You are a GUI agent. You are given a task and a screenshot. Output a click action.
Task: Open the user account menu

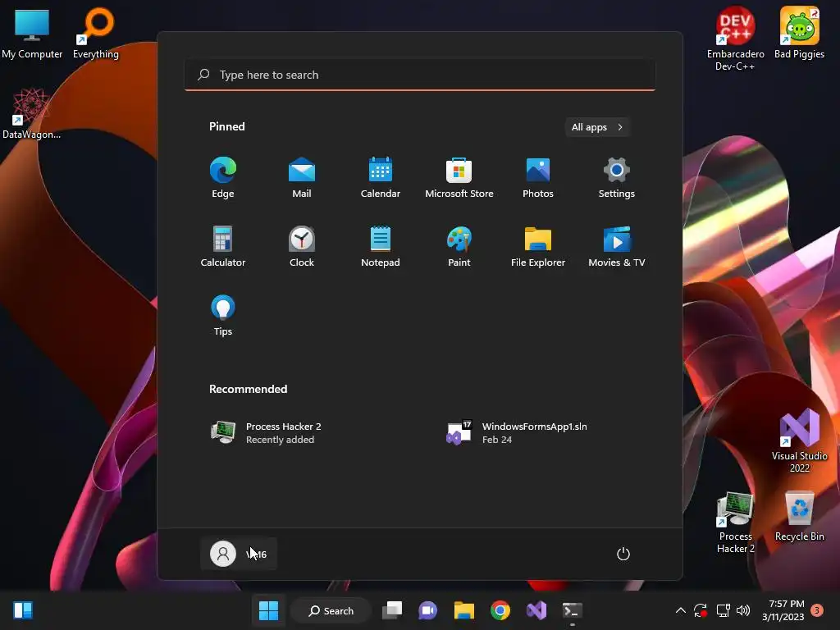click(x=239, y=554)
